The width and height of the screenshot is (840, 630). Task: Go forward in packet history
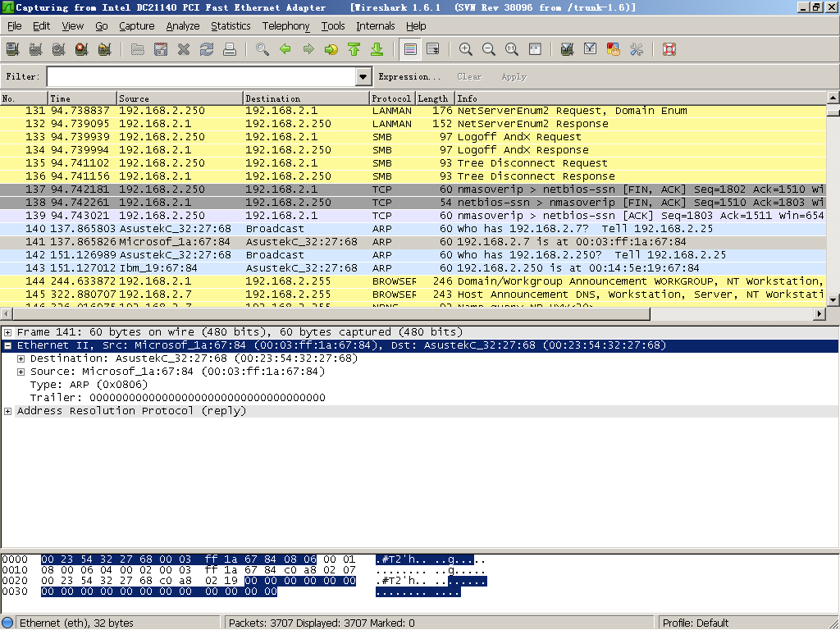308,50
